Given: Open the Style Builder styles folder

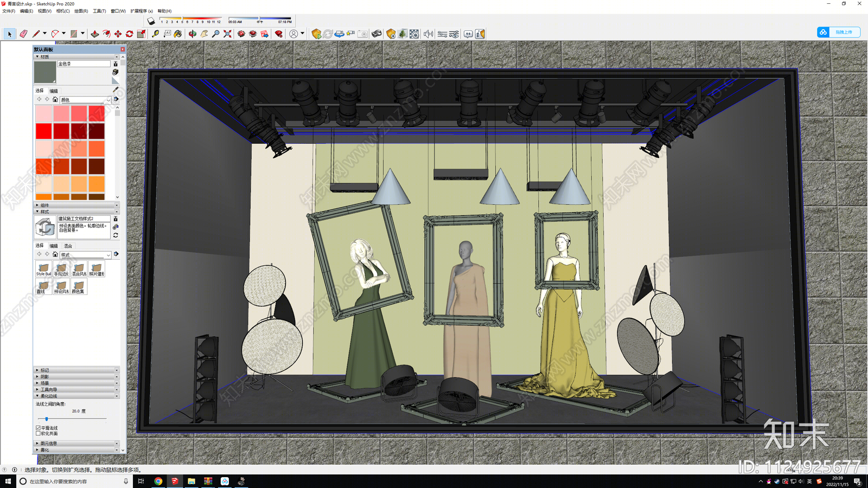Looking at the screenshot, I should click(43, 269).
